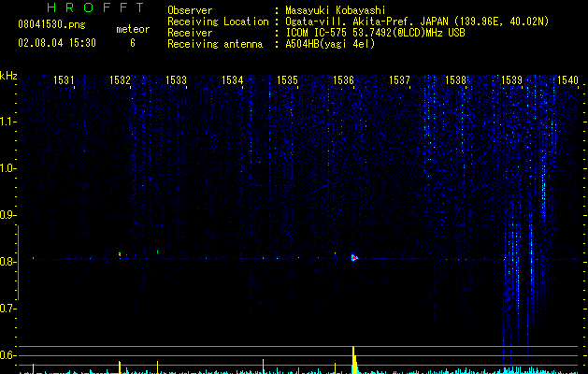The width and height of the screenshot is (588, 374).
Task: Click the 1538 time axis label
Action: 455,80
